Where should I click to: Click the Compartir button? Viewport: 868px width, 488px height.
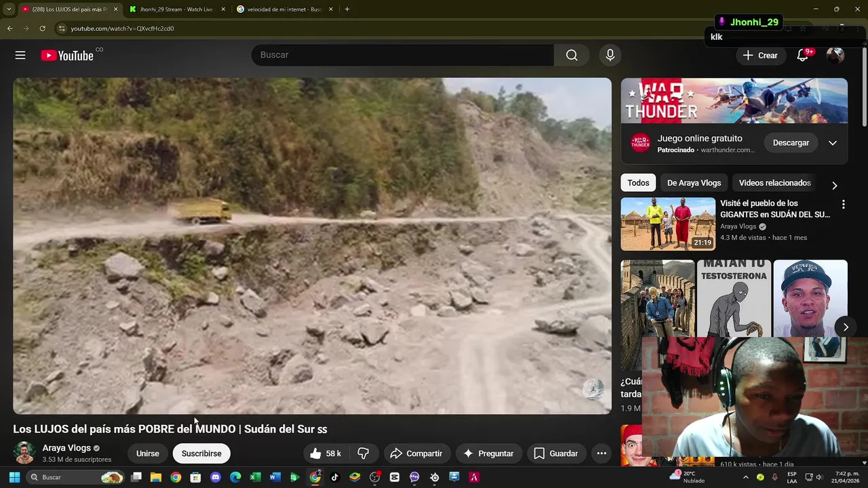point(416,453)
